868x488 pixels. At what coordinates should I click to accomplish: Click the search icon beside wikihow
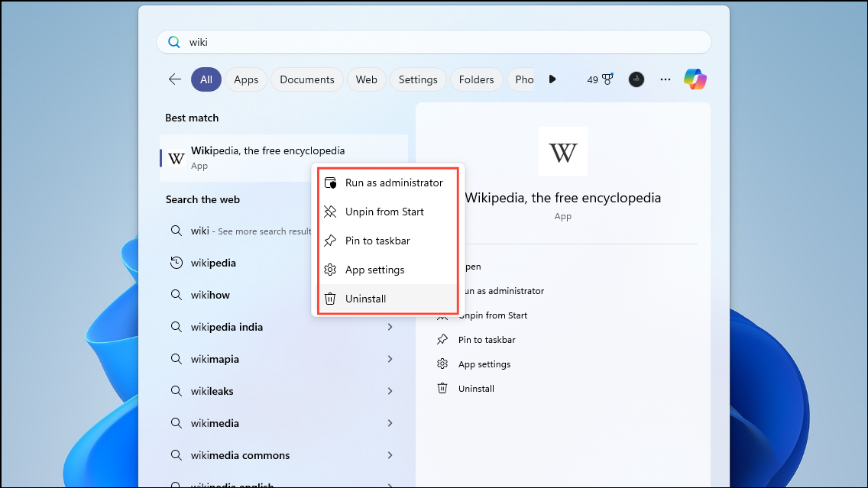(x=176, y=295)
